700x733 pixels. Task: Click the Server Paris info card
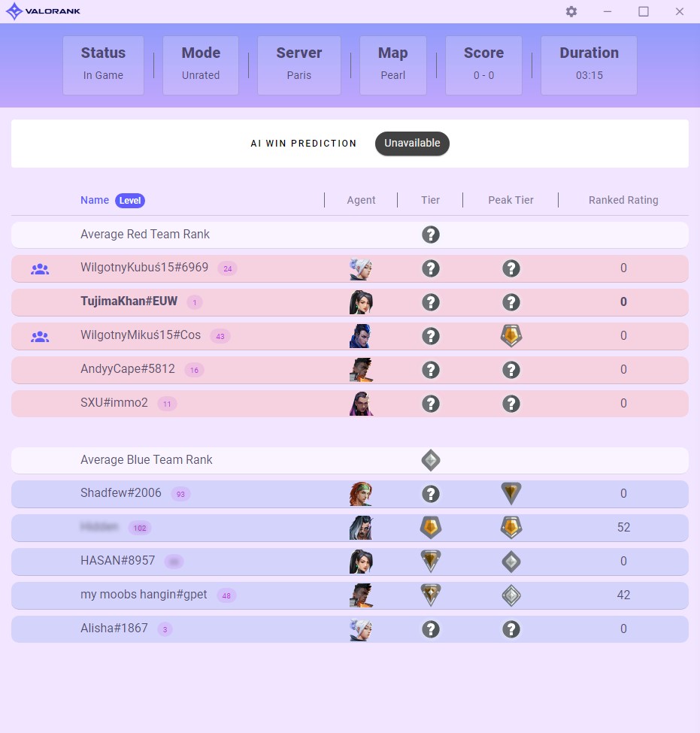pos(298,65)
